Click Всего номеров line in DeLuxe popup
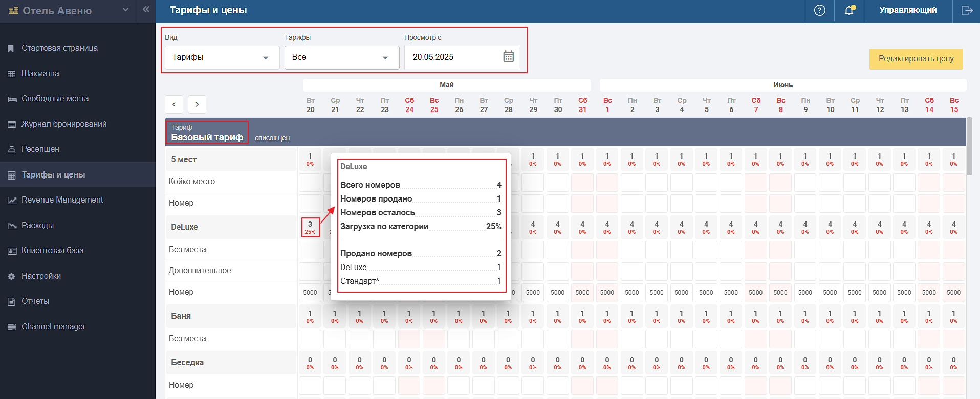This screenshot has height=399, width=980. coord(421,185)
